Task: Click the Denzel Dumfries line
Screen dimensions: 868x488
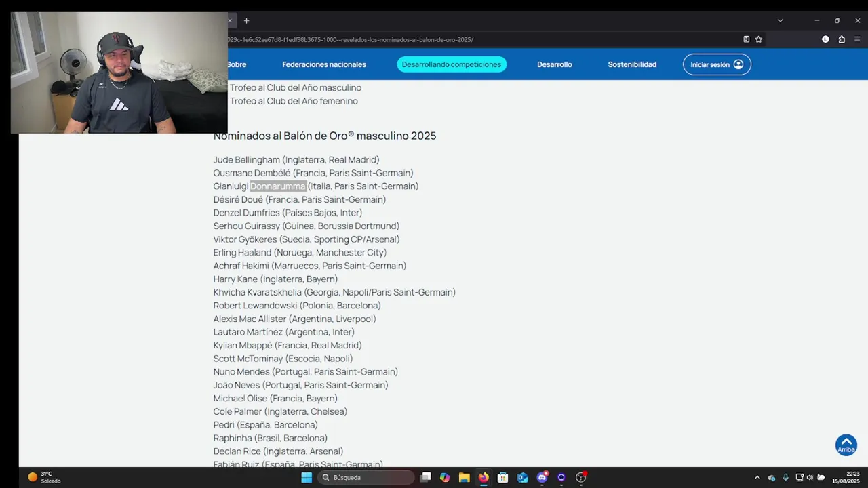Action: coord(288,213)
